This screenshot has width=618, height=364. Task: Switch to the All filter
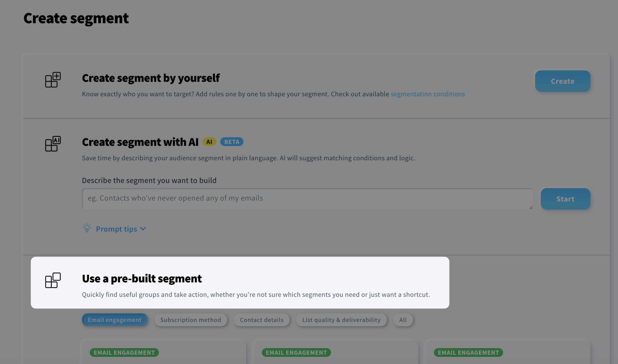[403, 320]
